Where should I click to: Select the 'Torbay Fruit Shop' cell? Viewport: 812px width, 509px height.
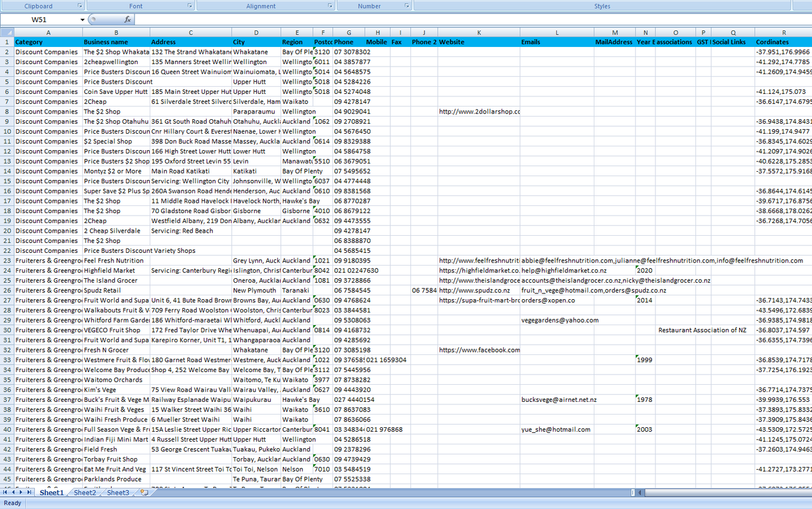pos(116,460)
